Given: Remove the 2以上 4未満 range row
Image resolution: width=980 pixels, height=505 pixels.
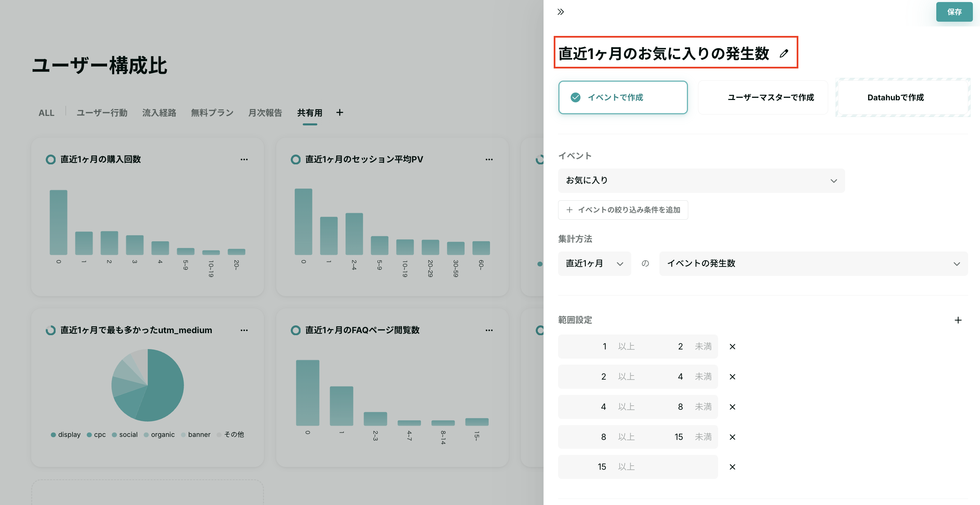Looking at the screenshot, I should coord(732,377).
